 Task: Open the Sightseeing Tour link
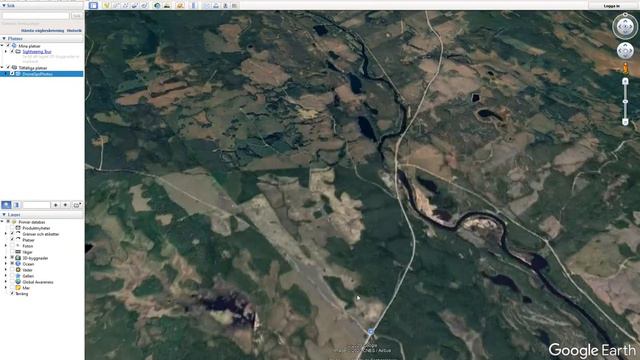click(37, 52)
